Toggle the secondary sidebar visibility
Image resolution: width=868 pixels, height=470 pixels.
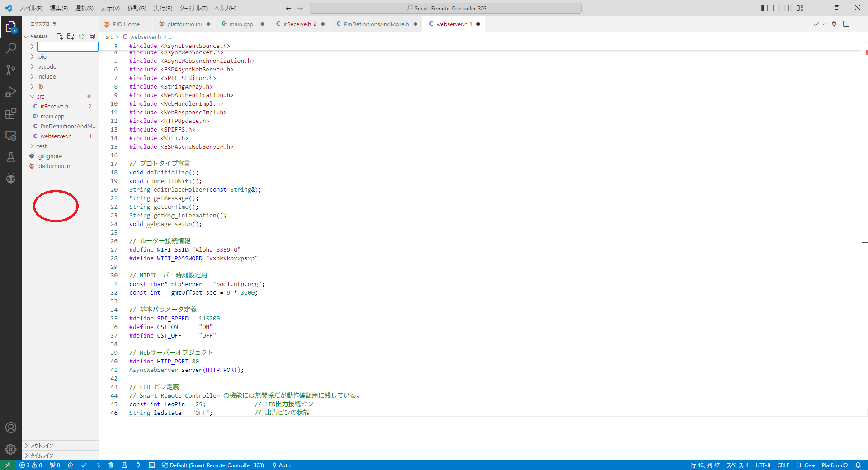click(788, 8)
